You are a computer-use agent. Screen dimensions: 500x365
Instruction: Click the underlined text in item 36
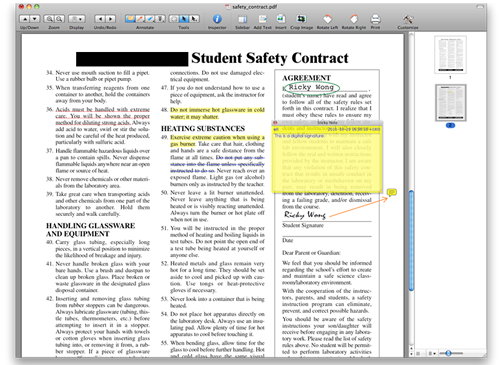[103, 116]
